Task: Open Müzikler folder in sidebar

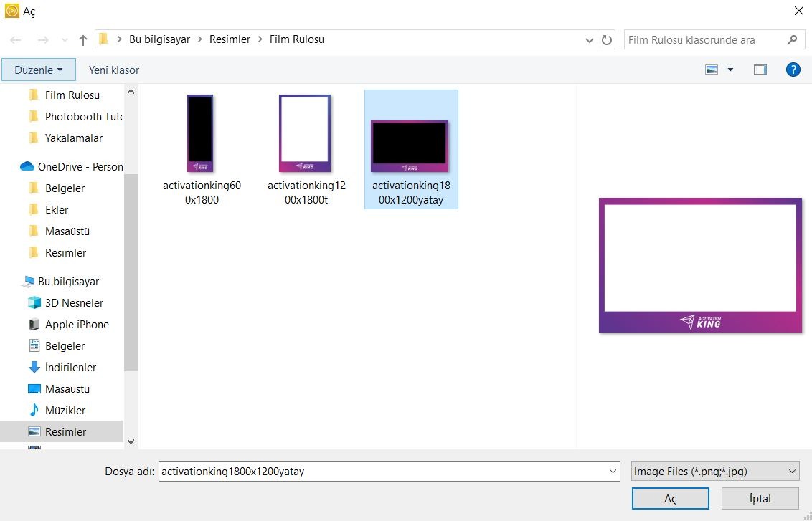Action: pos(65,410)
